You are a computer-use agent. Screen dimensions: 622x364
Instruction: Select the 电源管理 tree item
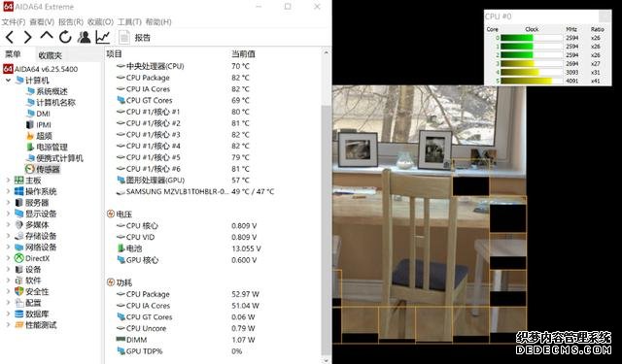48,147
